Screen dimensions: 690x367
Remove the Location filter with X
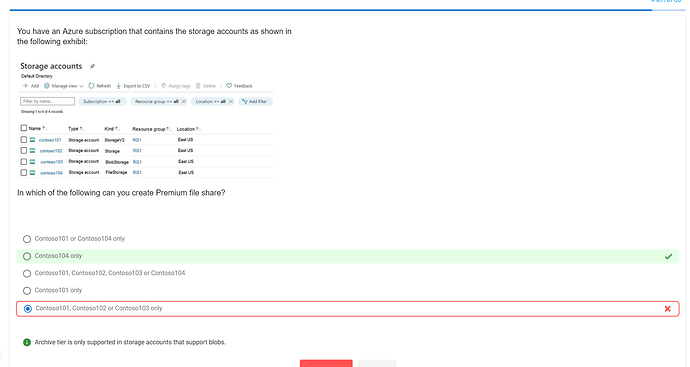pos(231,102)
